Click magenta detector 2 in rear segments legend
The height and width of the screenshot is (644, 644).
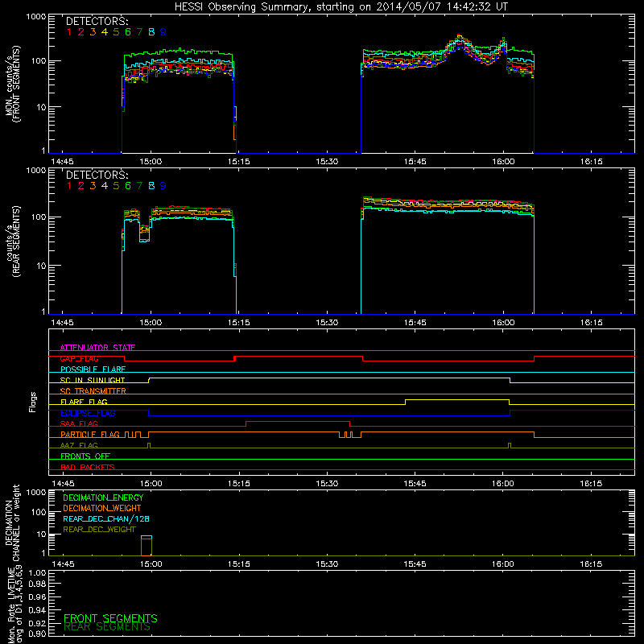(x=81, y=186)
